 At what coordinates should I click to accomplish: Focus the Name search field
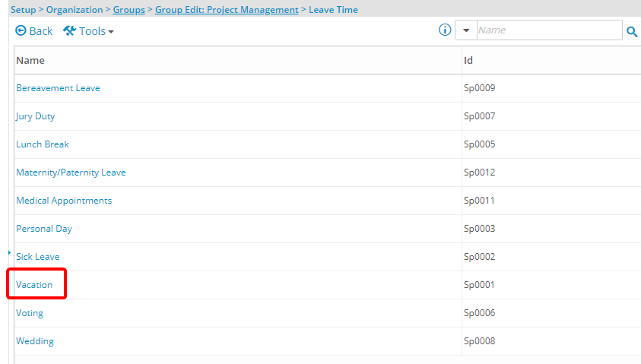[x=550, y=30]
